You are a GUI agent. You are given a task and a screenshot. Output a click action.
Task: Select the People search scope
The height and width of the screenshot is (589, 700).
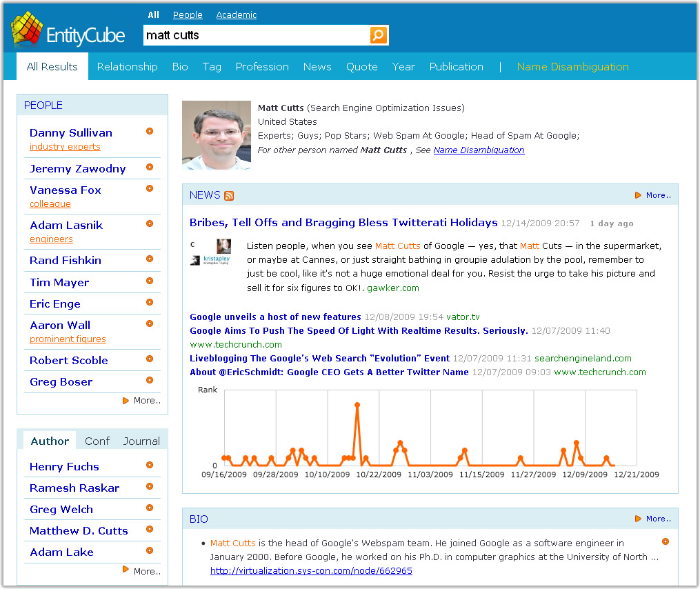click(x=188, y=14)
